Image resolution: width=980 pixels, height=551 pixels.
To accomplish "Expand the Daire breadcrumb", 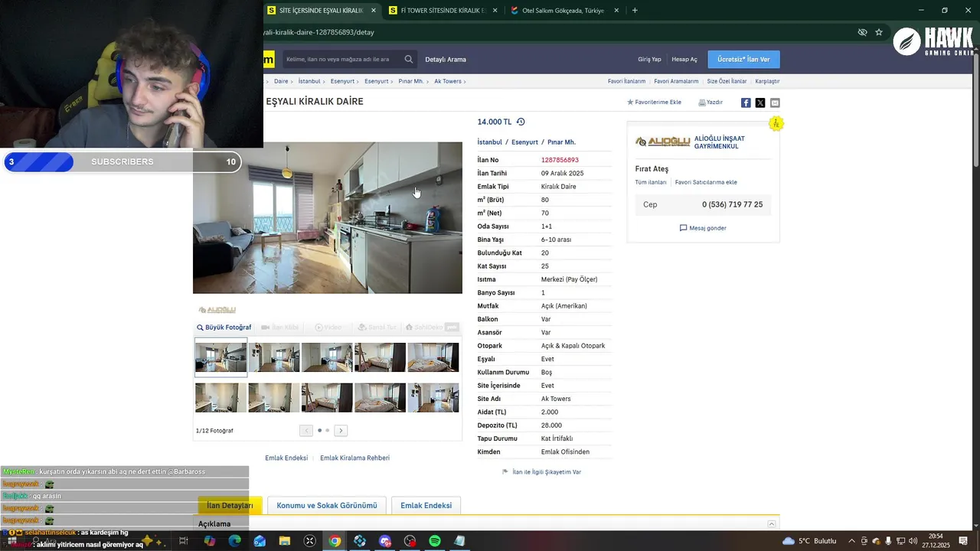I will [283, 81].
